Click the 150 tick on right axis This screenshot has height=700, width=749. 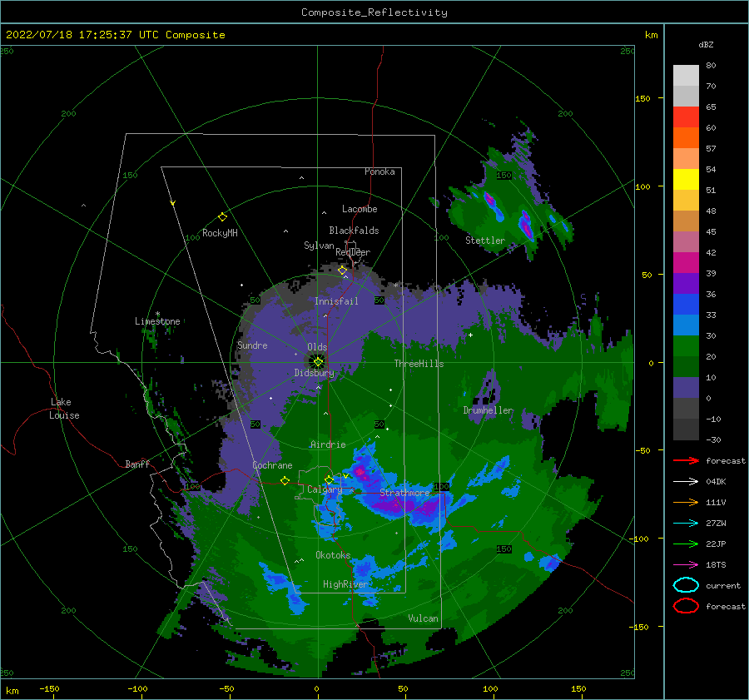tap(642, 98)
